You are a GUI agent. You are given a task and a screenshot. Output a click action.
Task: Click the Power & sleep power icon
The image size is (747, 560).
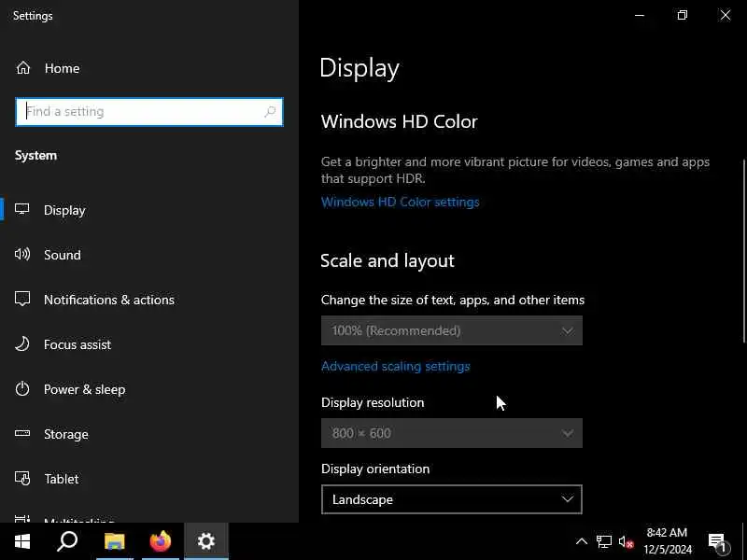point(21,389)
